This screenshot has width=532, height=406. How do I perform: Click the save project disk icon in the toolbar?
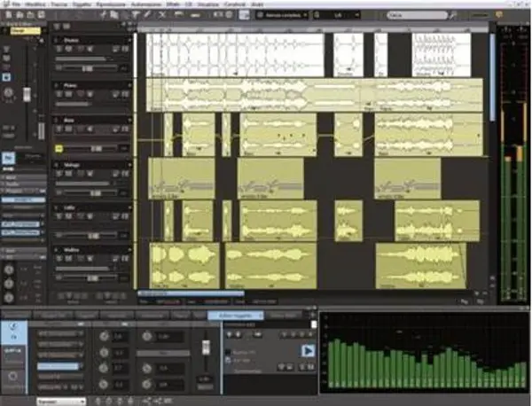(x=42, y=15)
